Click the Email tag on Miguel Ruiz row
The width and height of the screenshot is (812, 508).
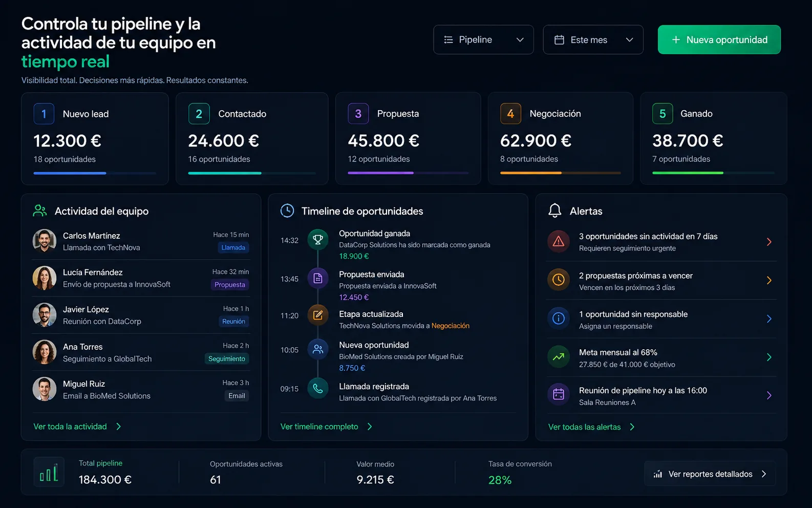pyautogui.click(x=237, y=395)
